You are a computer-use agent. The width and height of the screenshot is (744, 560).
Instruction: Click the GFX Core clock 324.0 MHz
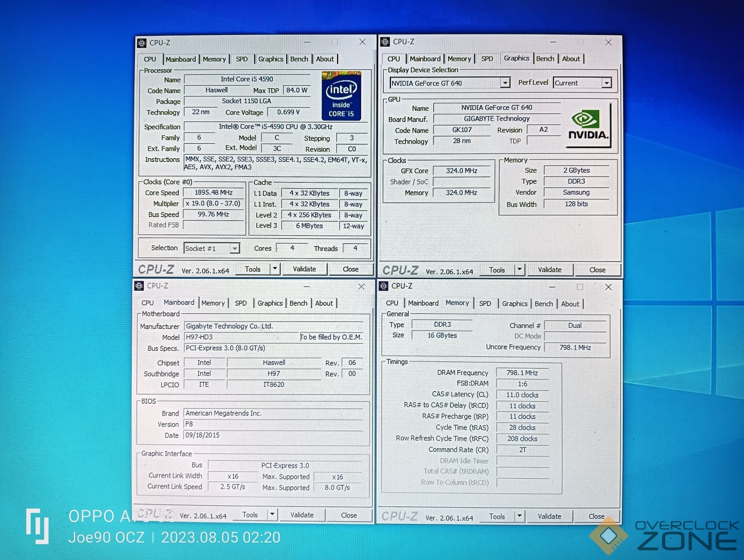click(462, 171)
